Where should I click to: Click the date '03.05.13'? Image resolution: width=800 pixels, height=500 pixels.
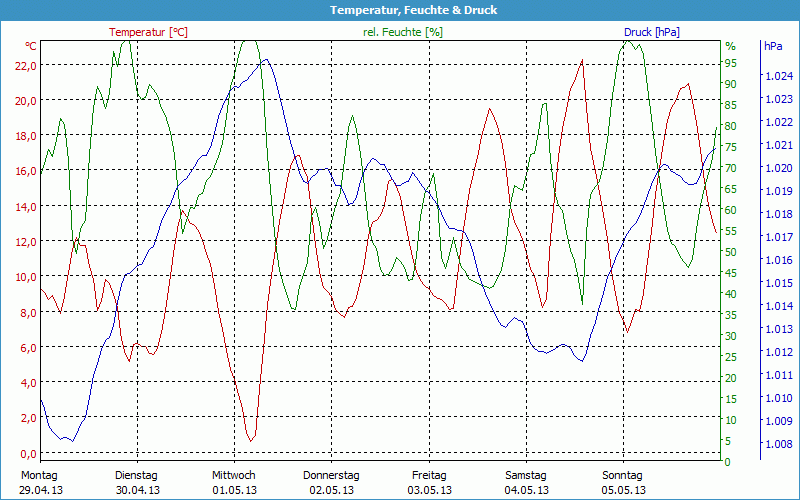tap(430, 490)
